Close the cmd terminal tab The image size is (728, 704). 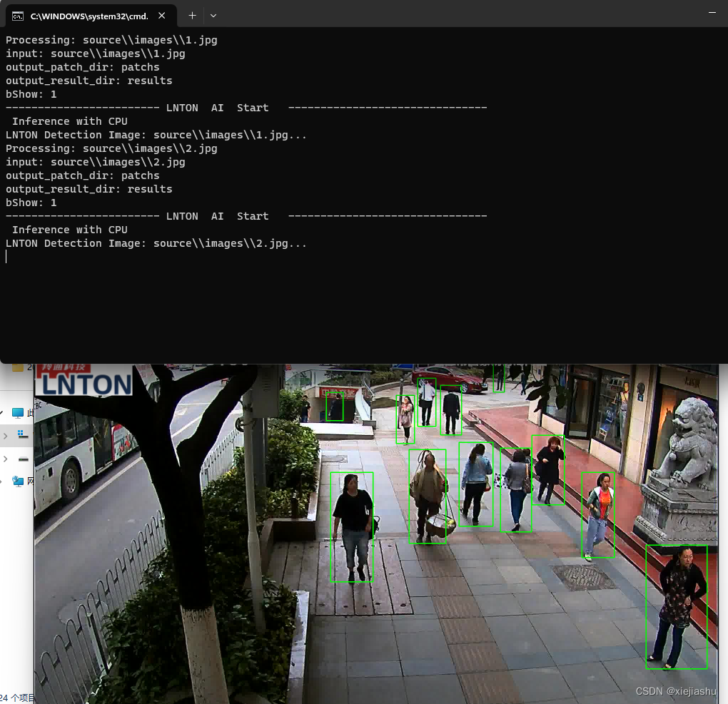[161, 16]
